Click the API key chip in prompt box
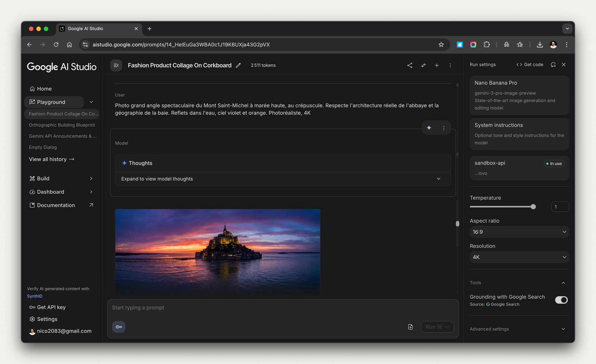 coord(119,327)
